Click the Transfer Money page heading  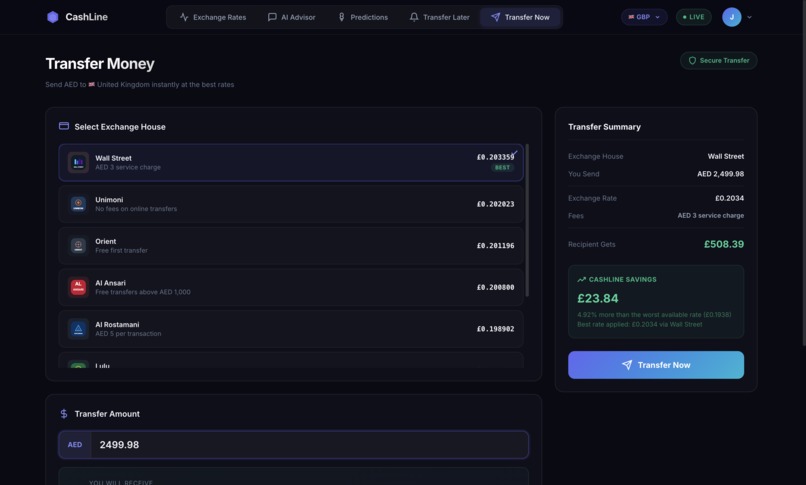click(x=100, y=64)
